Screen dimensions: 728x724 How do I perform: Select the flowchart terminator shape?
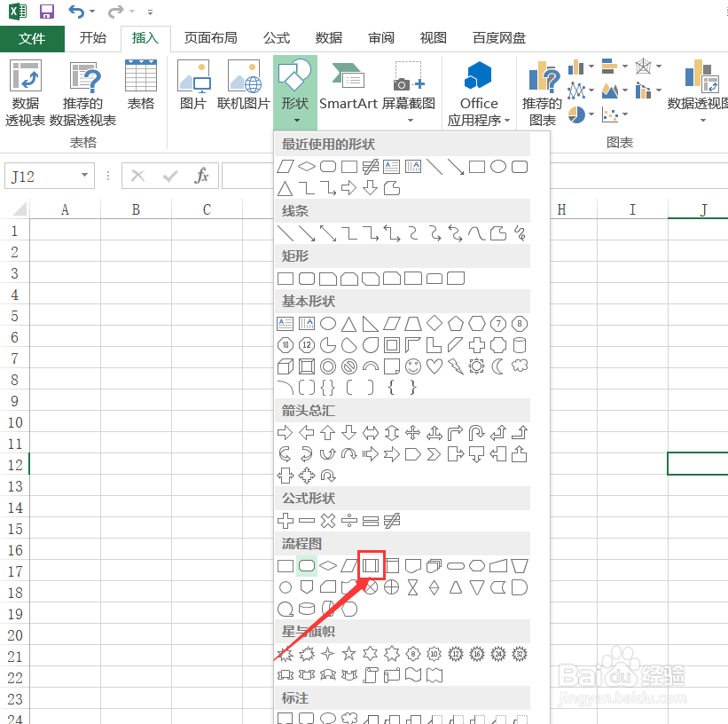click(456, 565)
